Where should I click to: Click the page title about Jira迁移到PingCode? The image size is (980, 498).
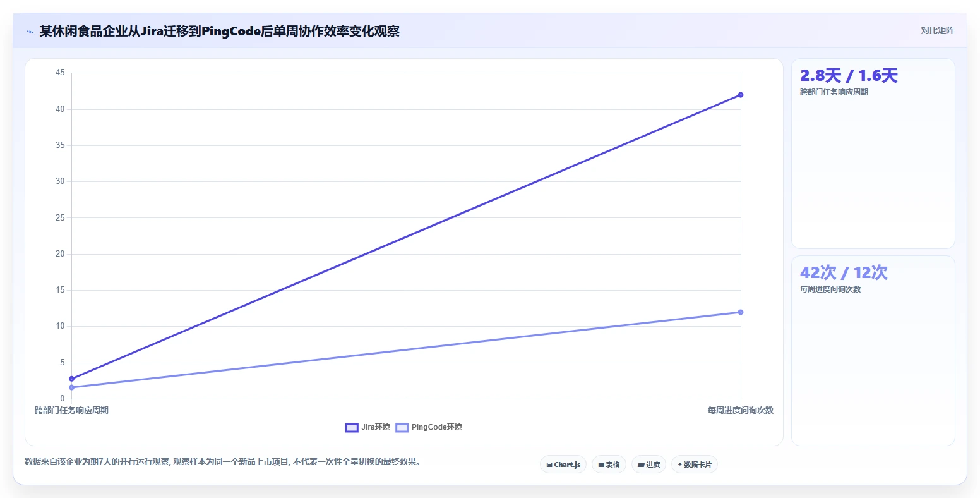[x=219, y=32]
